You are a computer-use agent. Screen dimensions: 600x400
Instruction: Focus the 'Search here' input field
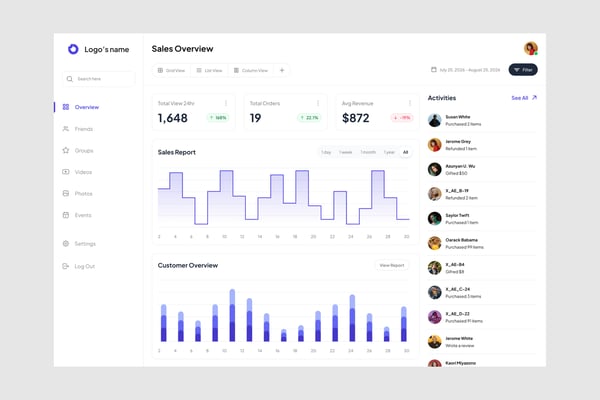98,79
